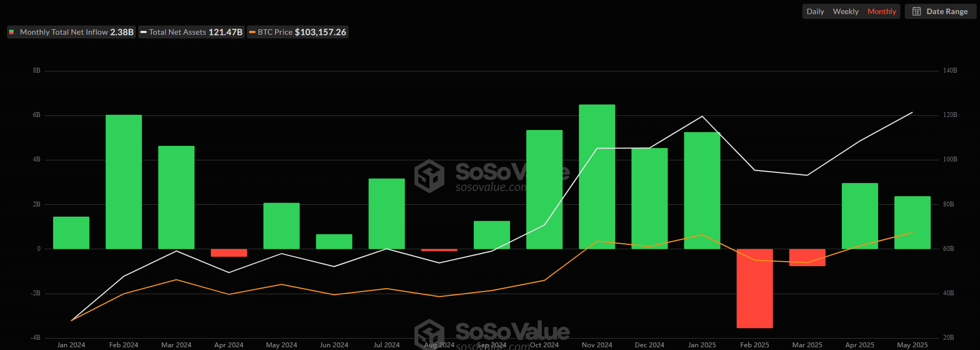Screen dimensions: 980x350
Task: Switch chart to Weekly view
Action: pos(845,11)
